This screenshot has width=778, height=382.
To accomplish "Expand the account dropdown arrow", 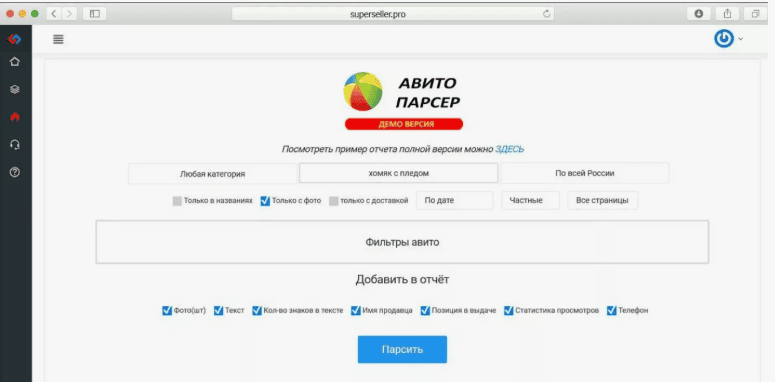I will pyautogui.click(x=741, y=39).
